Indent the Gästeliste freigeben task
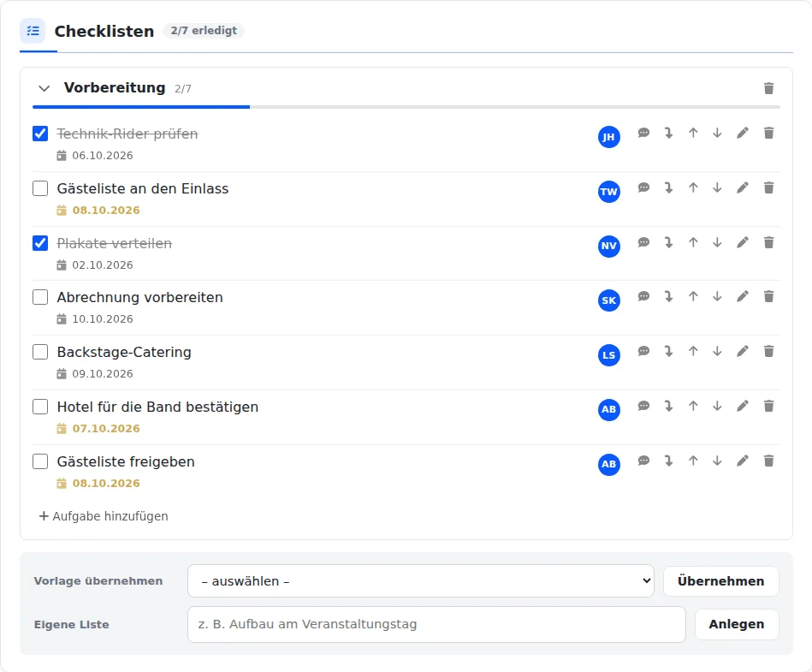This screenshot has height=672, width=812. pyautogui.click(x=668, y=461)
